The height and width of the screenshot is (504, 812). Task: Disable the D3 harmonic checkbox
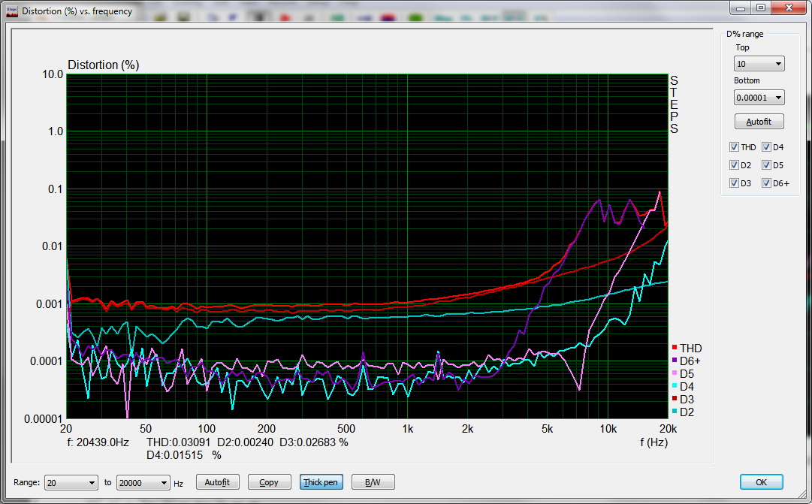click(734, 183)
